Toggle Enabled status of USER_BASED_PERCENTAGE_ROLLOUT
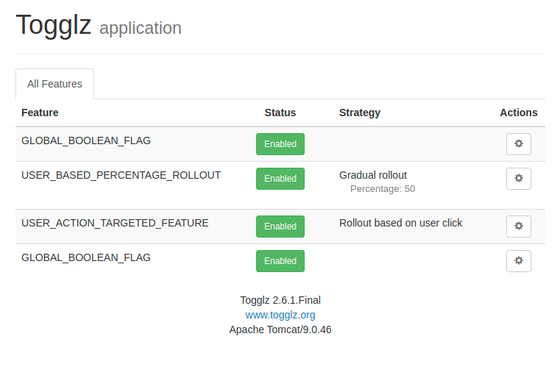560x392 pixels. (x=280, y=179)
